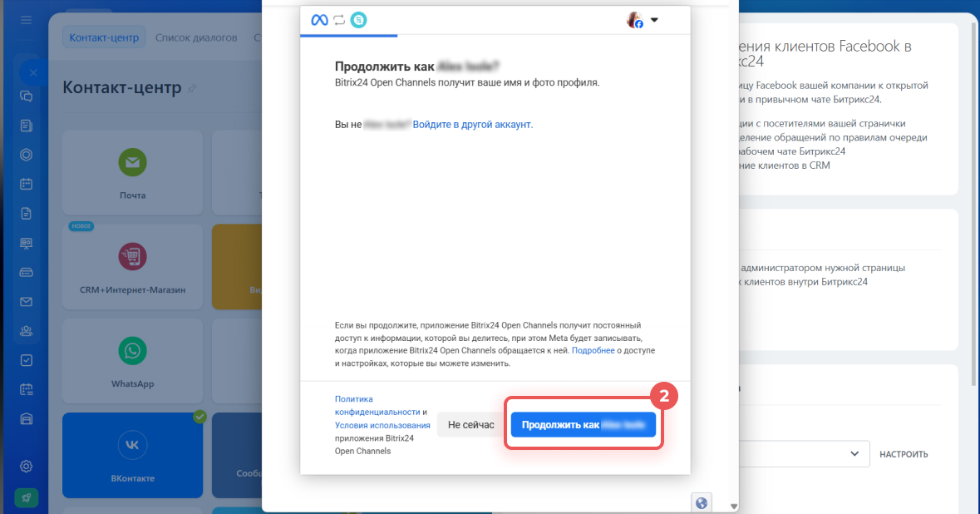Image resolution: width=980 pixels, height=514 pixels.
Task: Click the green rocket icon in sidebar
Action: 27,498
